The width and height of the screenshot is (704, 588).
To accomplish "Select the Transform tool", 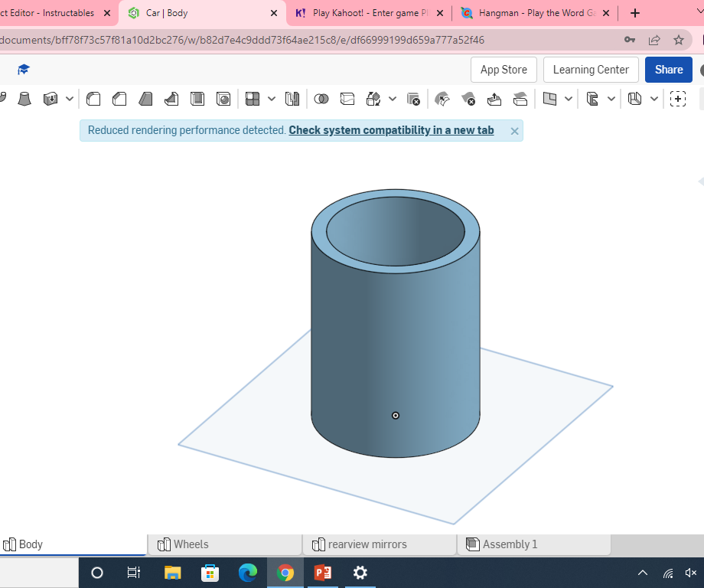I will [x=373, y=99].
